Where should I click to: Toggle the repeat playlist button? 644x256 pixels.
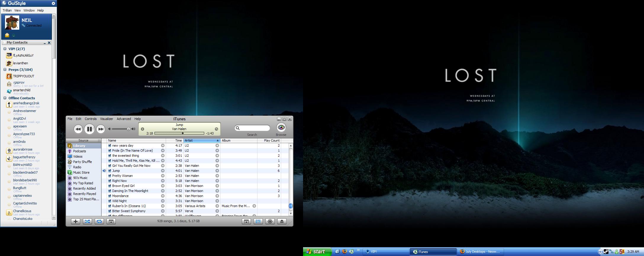tap(99, 221)
